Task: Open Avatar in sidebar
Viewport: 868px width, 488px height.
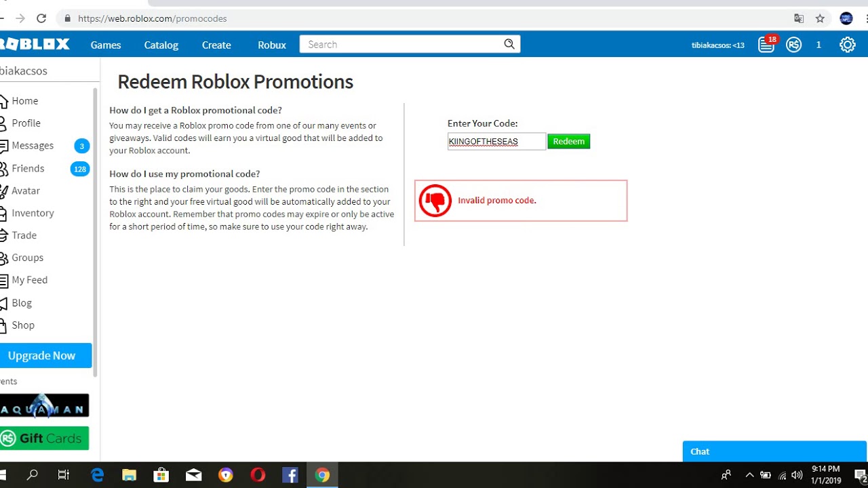Action: [26, 190]
